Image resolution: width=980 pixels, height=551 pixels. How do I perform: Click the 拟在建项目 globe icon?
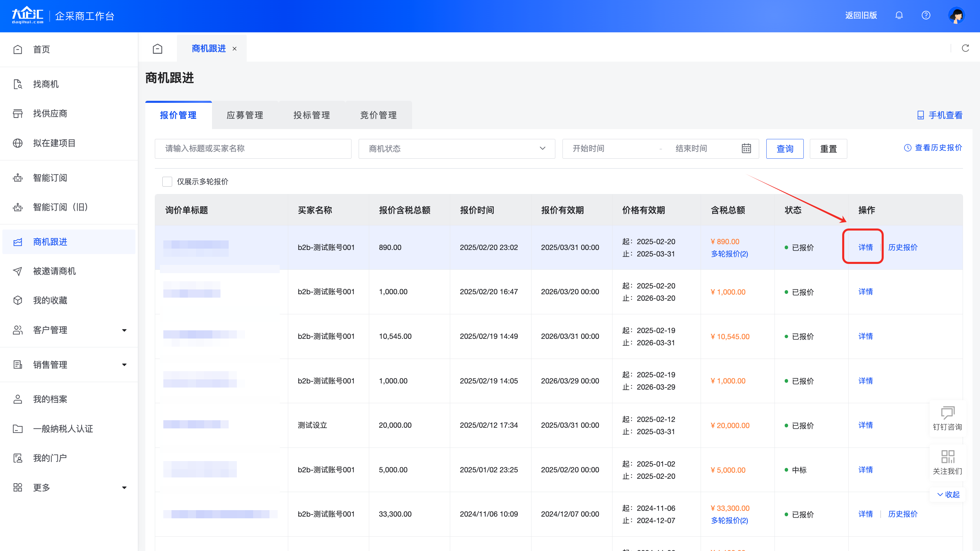pyautogui.click(x=17, y=143)
